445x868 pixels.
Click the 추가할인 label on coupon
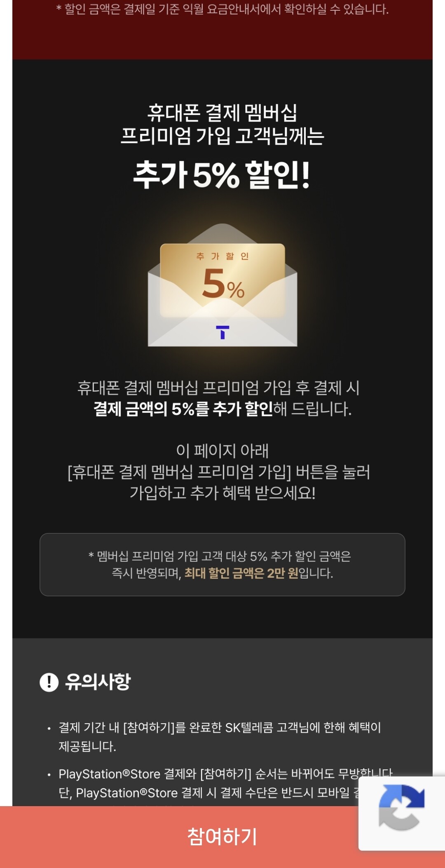(222, 256)
